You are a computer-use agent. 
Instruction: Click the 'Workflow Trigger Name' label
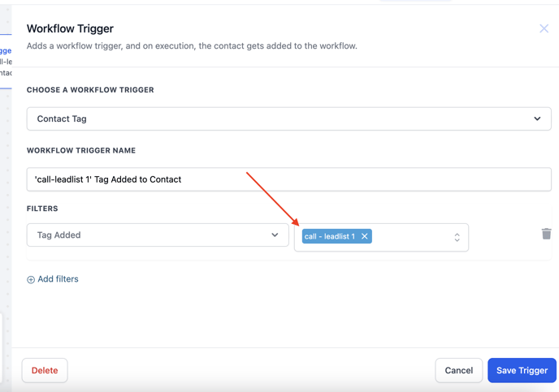[81, 150]
